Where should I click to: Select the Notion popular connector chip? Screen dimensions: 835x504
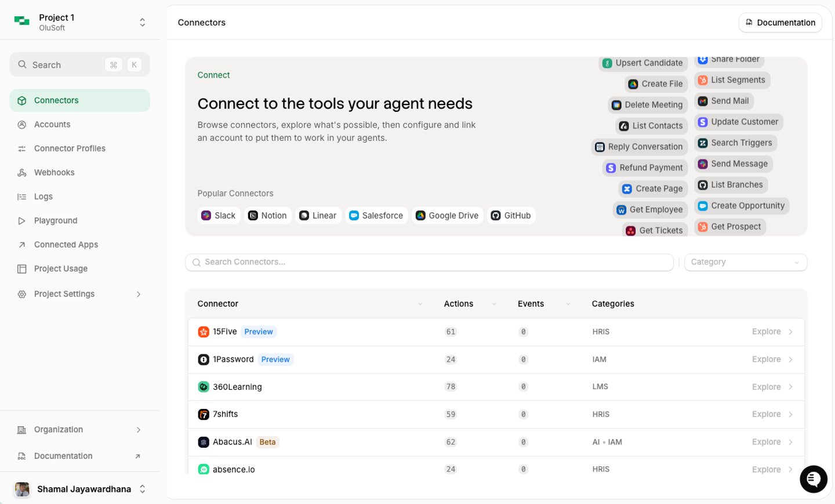tap(268, 216)
